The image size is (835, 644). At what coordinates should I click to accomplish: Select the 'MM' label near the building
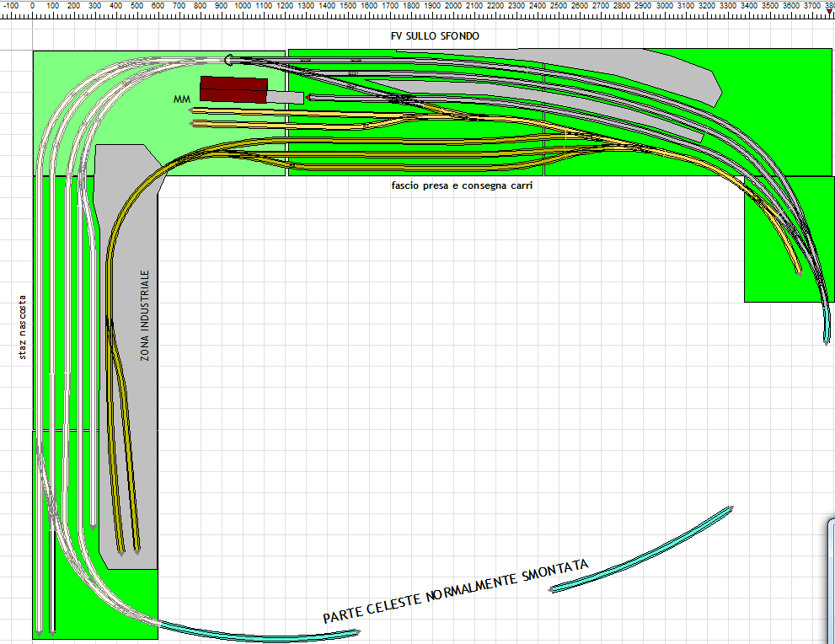(181, 99)
